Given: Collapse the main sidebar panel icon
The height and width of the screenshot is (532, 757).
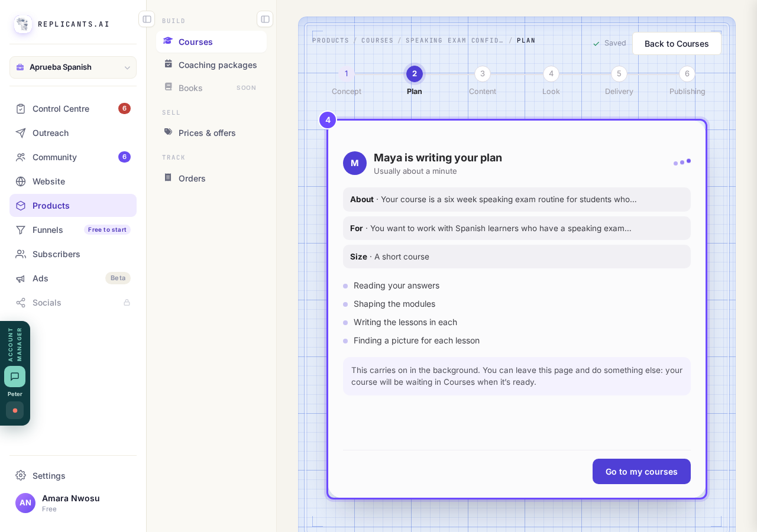Looking at the screenshot, I should tap(147, 19).
